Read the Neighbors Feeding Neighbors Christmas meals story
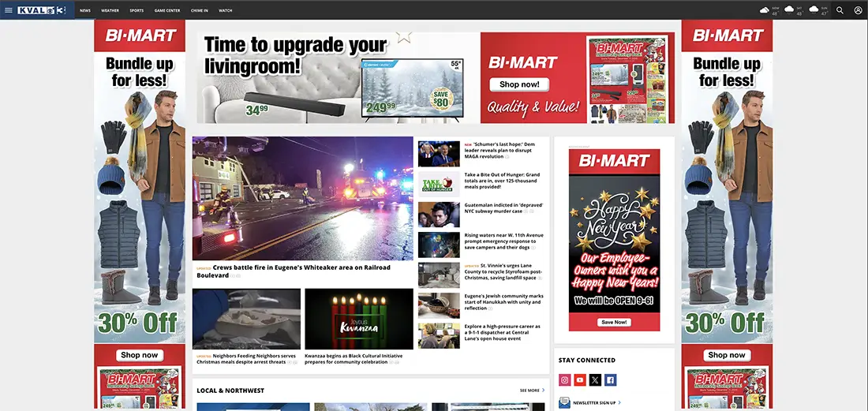This screenshot has width=868, height=411. [x=246, y=359]
